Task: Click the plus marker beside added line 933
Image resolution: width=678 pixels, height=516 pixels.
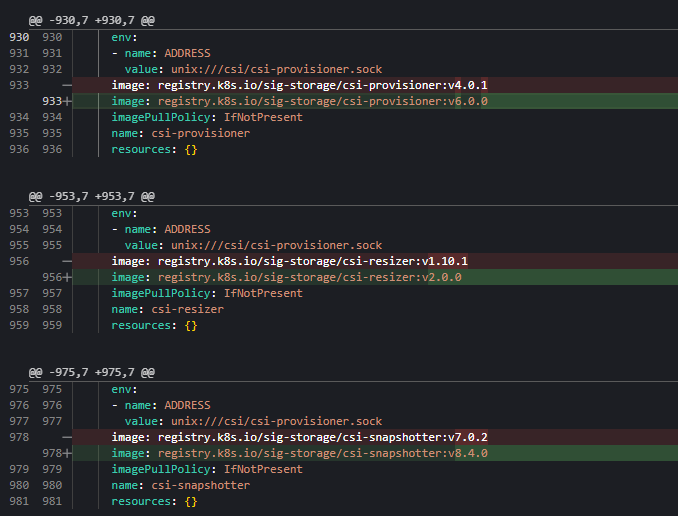Action: pyautogui.click(x=68, y=101)
